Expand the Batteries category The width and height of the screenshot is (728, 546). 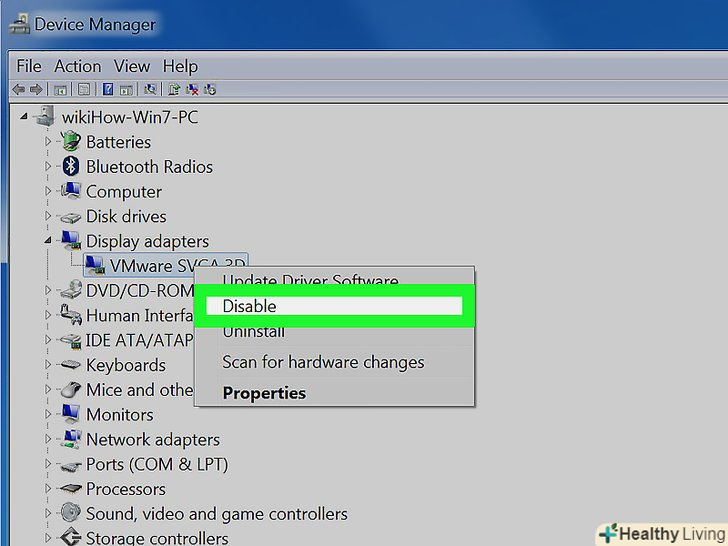48,141
